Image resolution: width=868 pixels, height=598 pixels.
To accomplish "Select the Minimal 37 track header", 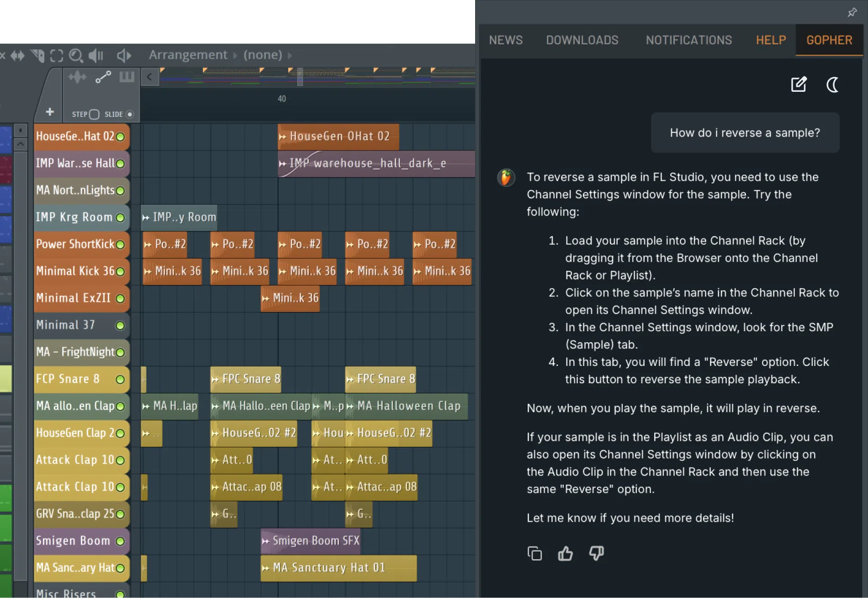I will point(81,325).
